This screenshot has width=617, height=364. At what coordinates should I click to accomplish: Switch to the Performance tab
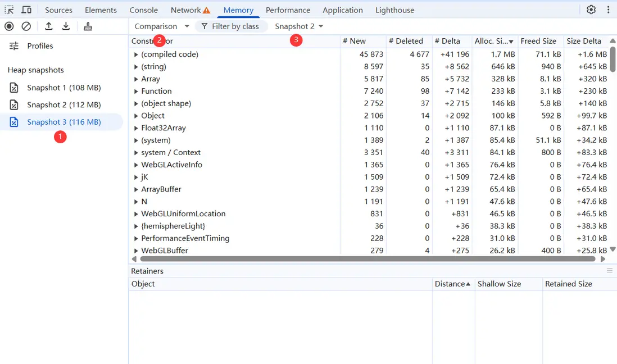(288, 10)
